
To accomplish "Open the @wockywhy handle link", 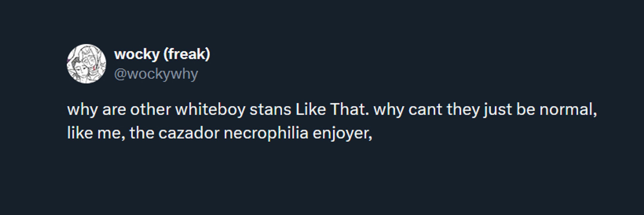I will click(156, 74).
